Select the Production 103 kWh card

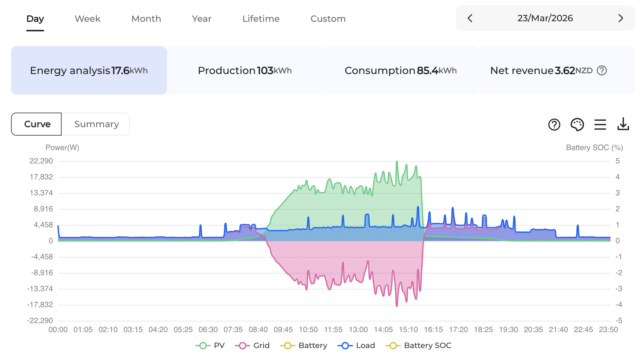pyautogui.click(x=245, y=71)
